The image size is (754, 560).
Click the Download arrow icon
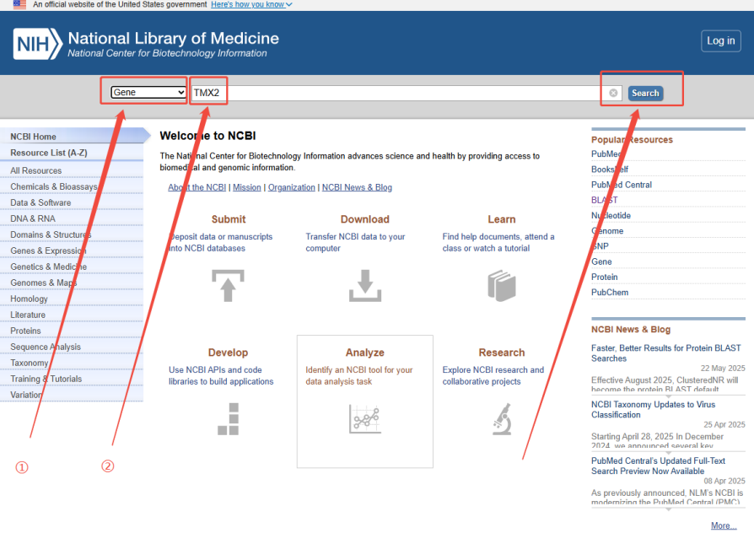(365, 286)
